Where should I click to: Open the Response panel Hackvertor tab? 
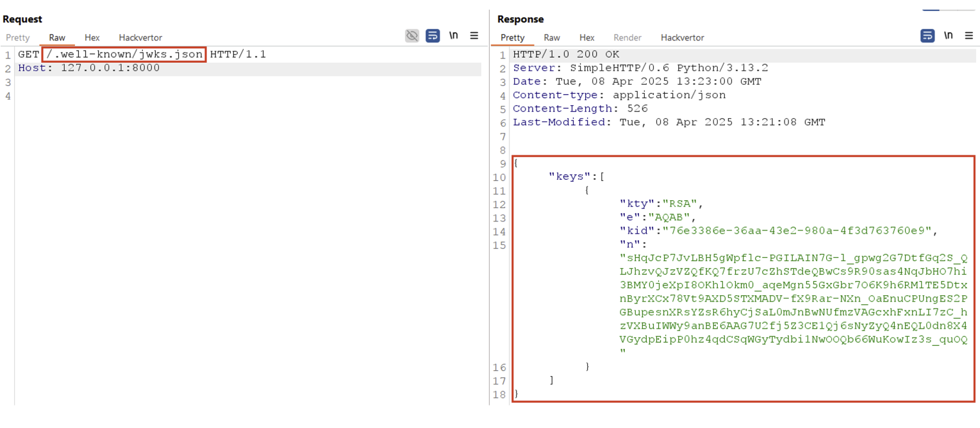click(683, 38)
